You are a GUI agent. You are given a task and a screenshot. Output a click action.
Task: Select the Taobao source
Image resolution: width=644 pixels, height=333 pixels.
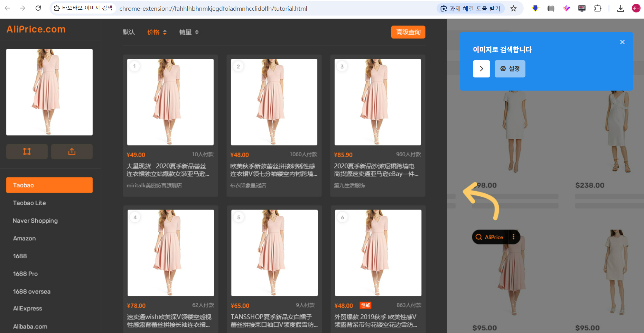coord(49,185)
